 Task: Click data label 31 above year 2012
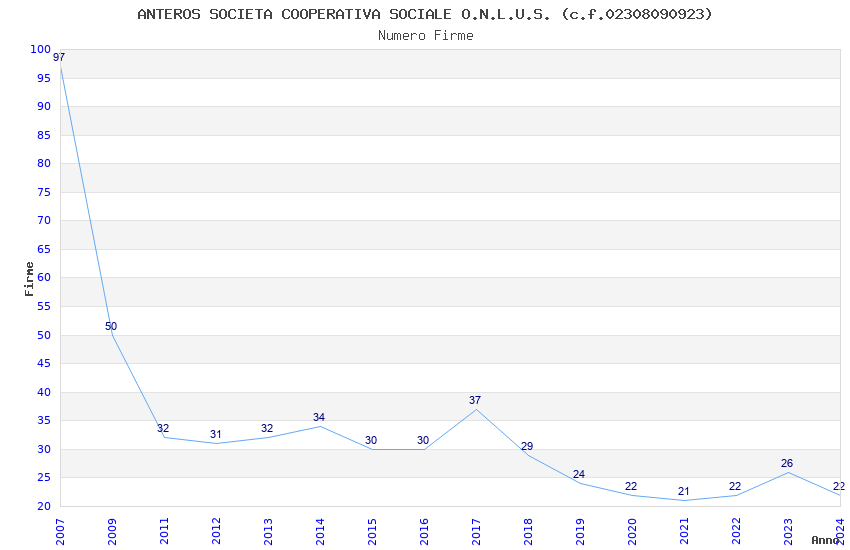[216, 434]
